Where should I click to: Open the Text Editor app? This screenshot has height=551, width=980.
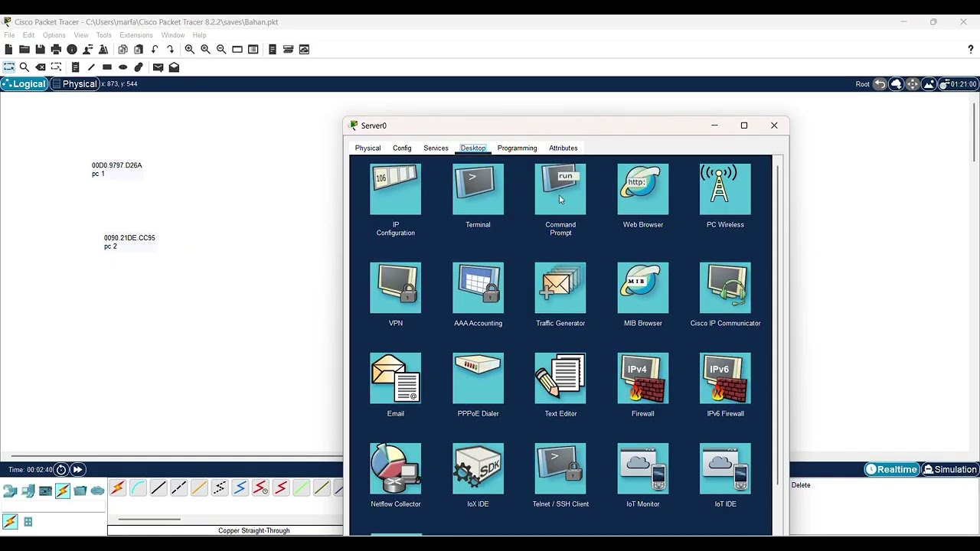point(560,378)
